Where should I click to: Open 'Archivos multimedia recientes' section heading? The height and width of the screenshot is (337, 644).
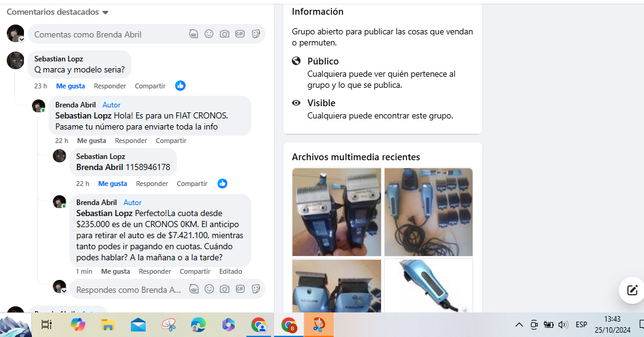click(356, 157)
